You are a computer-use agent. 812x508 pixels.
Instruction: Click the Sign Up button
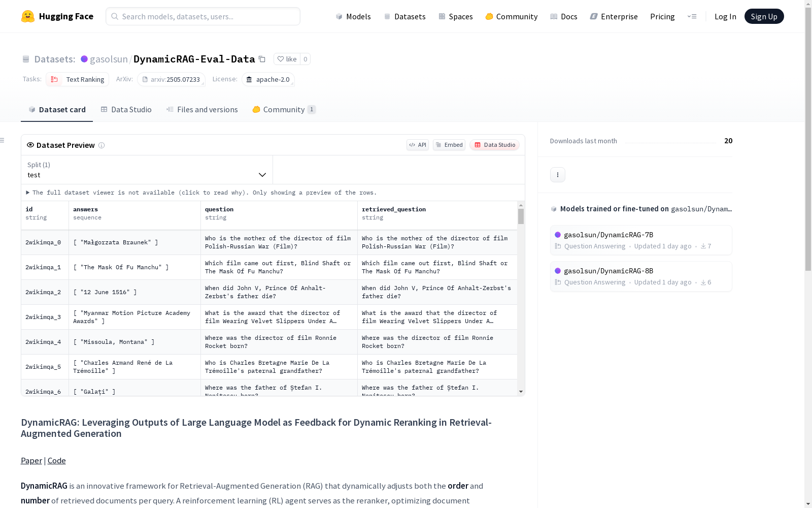(764, 16)
